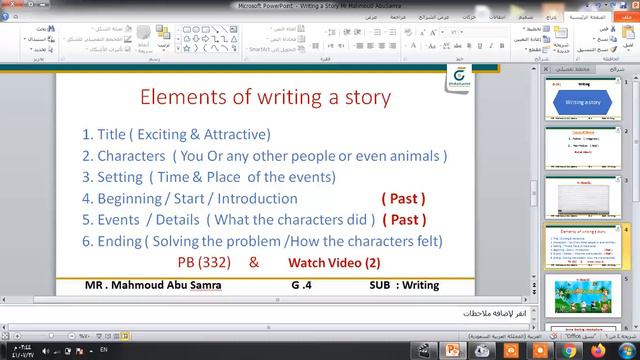Toggle Bold formatting
The height and width of the screenshot is (360, 640).
(502, 46)
